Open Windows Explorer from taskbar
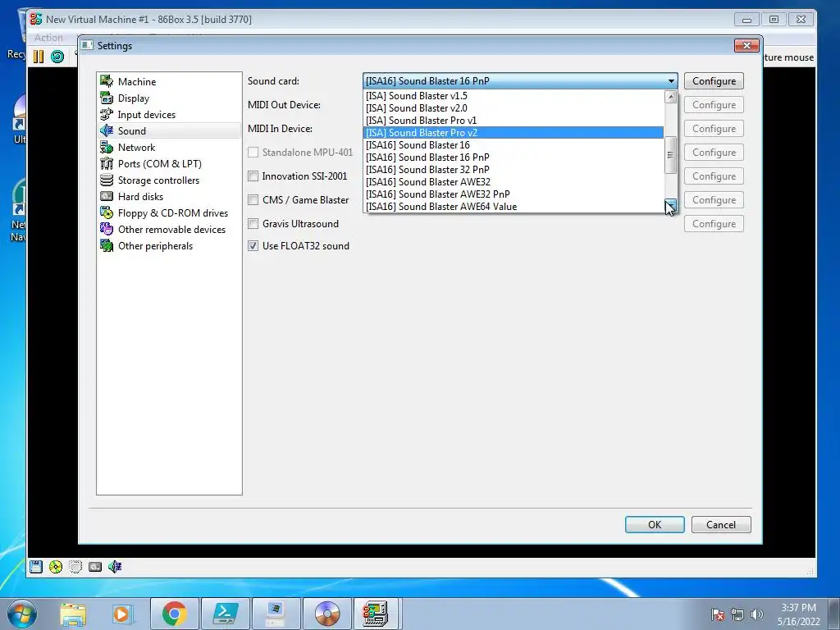 [x=73, y=614]
